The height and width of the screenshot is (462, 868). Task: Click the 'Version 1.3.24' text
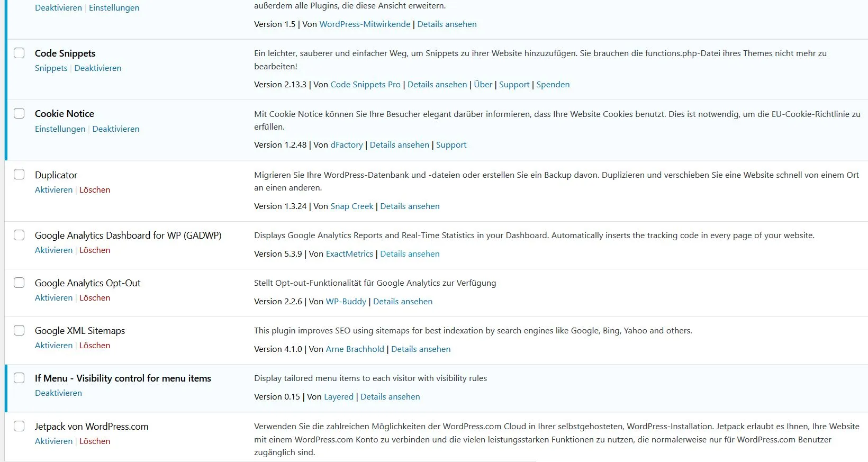[280, 206]
